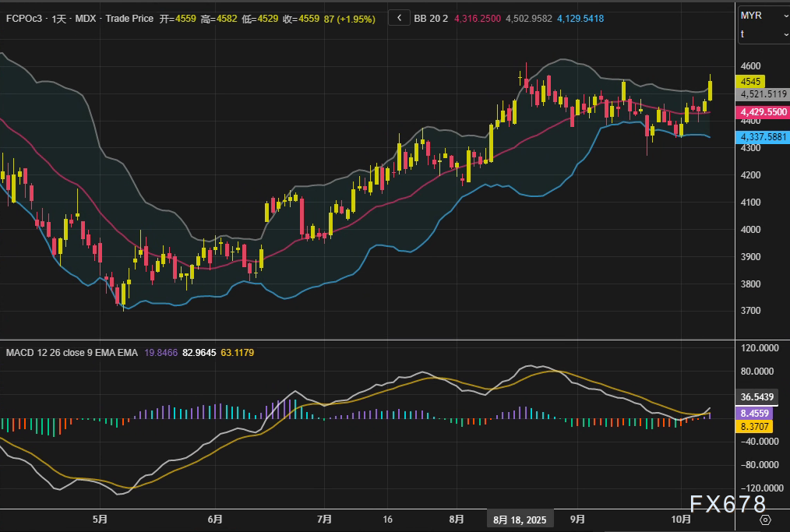Click the blue 4,337.5881 lower band tag

(x=763, y=137)
